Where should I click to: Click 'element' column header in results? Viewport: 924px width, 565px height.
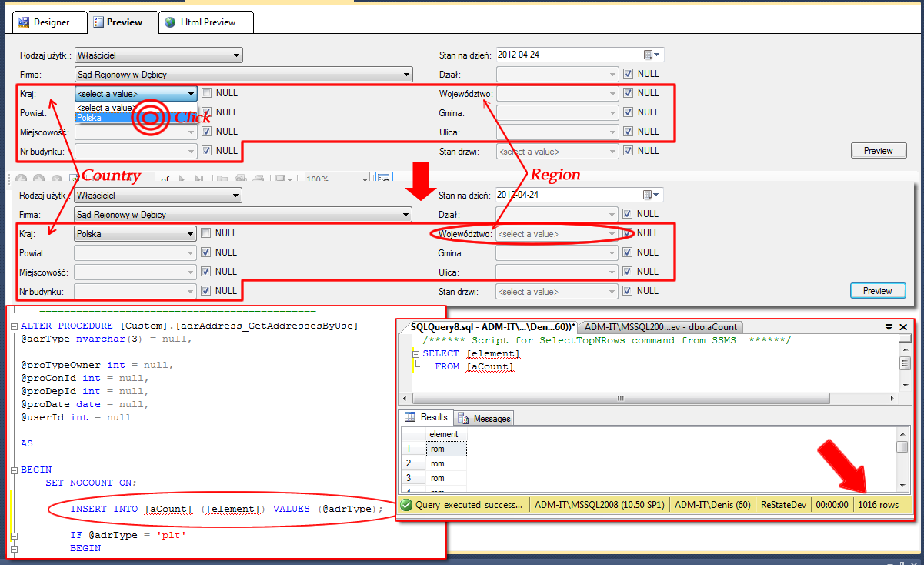445,434
